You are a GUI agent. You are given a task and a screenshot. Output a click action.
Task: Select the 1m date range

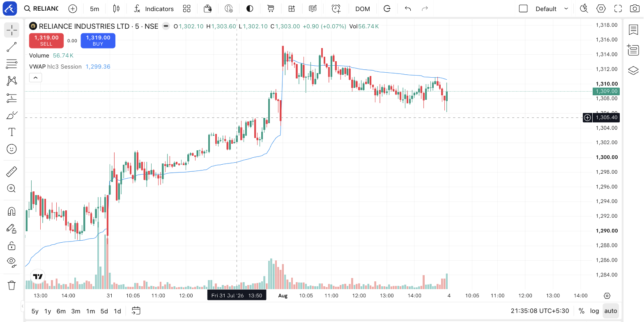[x=90, y=311]
